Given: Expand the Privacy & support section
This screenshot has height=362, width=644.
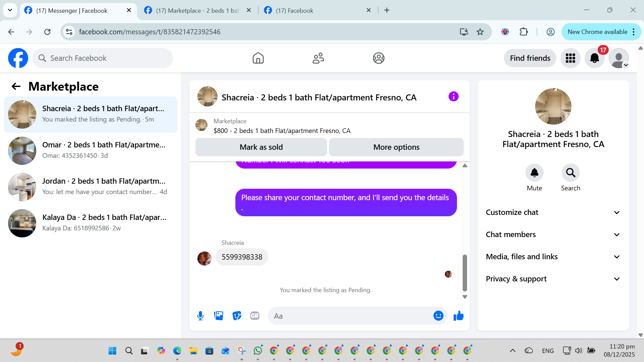Looking at the screenshot, I should click(553, 279).
